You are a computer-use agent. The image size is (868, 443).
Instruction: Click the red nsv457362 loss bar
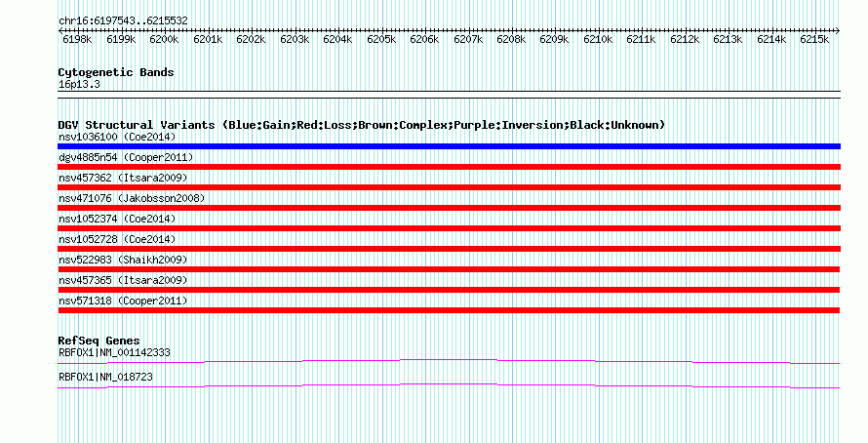point(449,187)
